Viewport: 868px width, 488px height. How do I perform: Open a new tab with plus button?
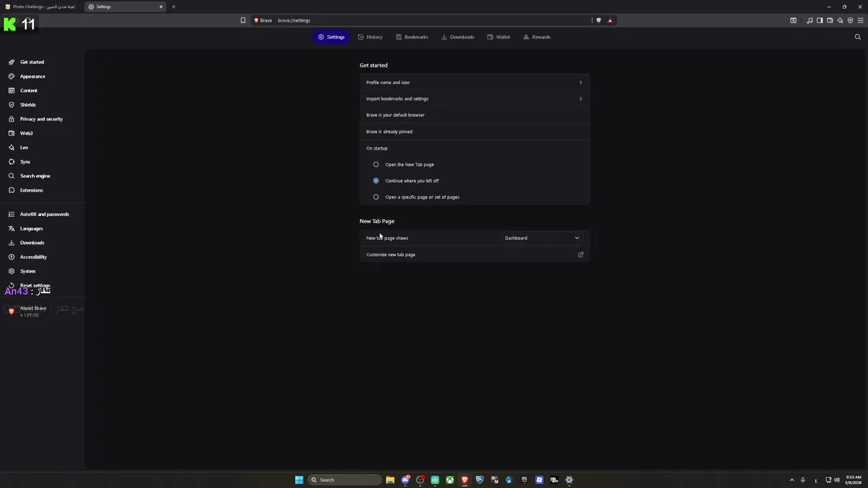pos(173,7)
